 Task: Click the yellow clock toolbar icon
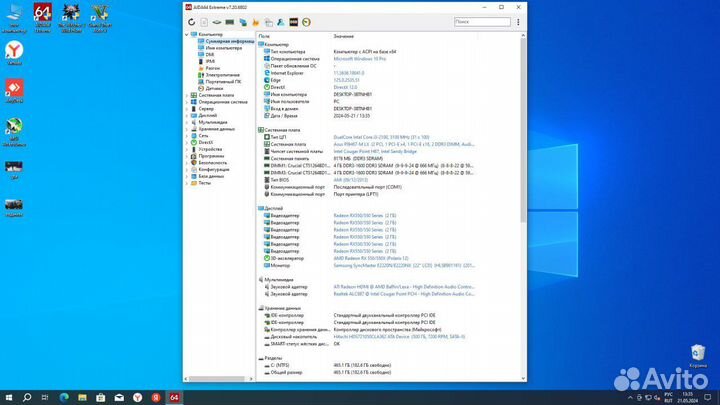[x=306, y=22]
